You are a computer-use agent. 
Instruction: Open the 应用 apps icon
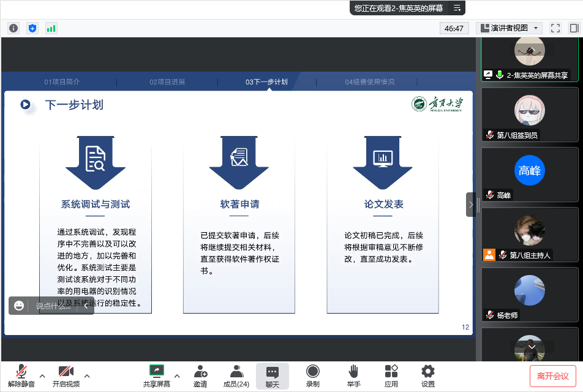pyautogui.click(x=391, y=376)
